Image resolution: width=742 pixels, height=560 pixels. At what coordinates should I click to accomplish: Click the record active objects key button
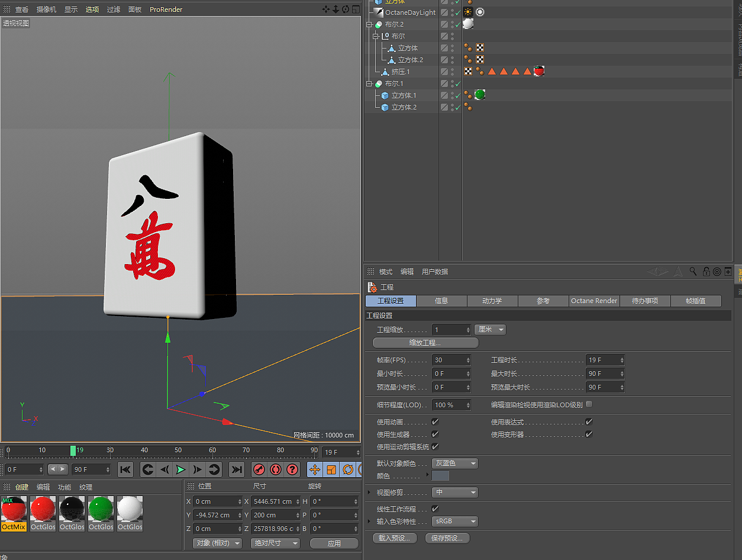259,469
